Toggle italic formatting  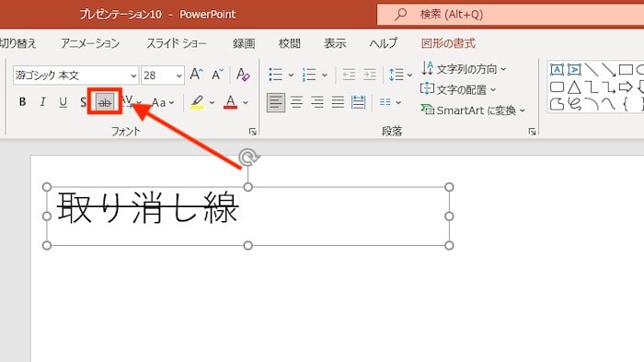tap(42, 102)
